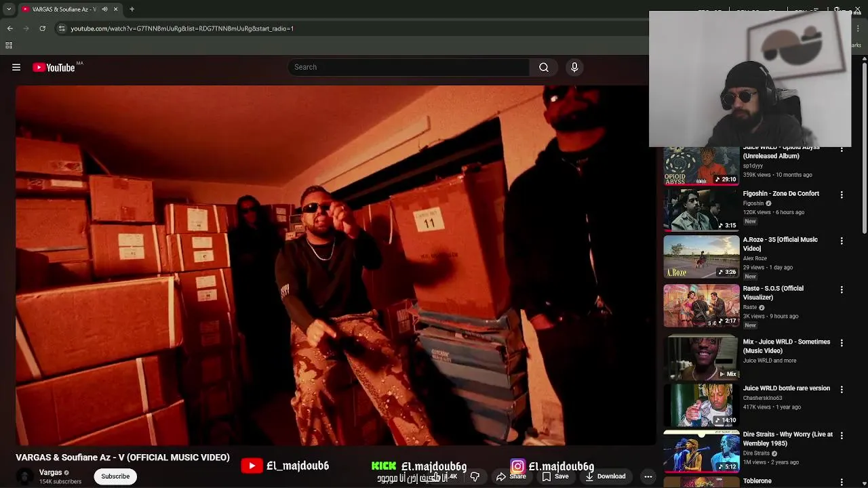Click the search magnifier button

click(x=543, y=67)
